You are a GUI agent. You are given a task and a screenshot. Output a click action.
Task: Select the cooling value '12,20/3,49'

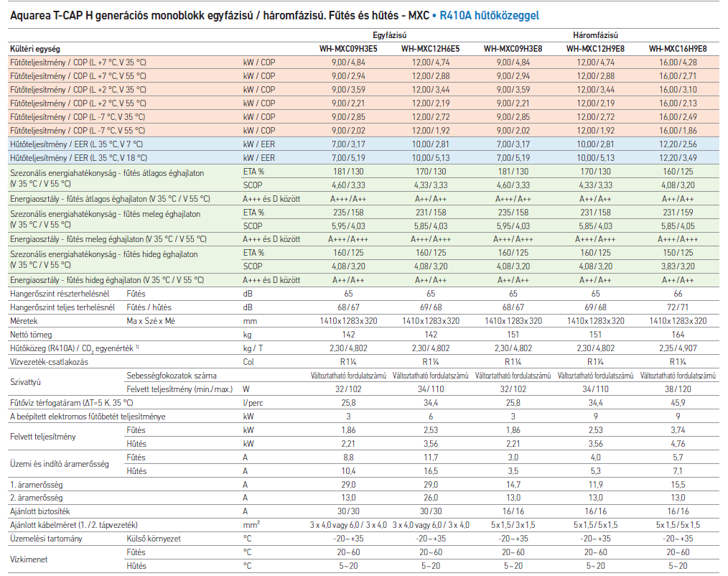pyautogui.click(x=678, y=158)
